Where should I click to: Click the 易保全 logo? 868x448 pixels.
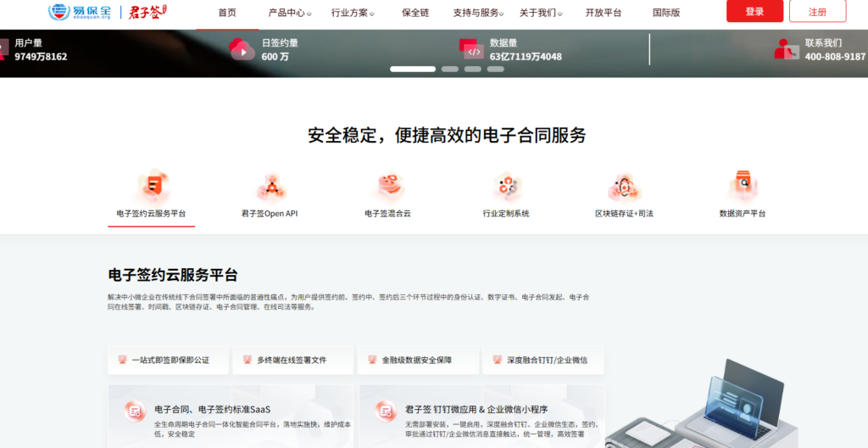pyautogui.click(x=80, y=12)
